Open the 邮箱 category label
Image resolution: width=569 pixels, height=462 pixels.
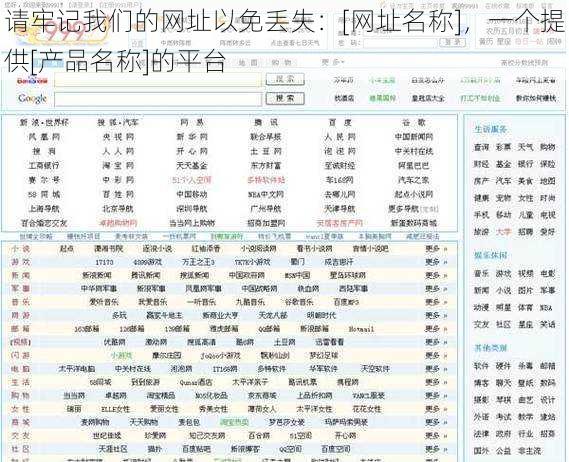coord(21,329)
